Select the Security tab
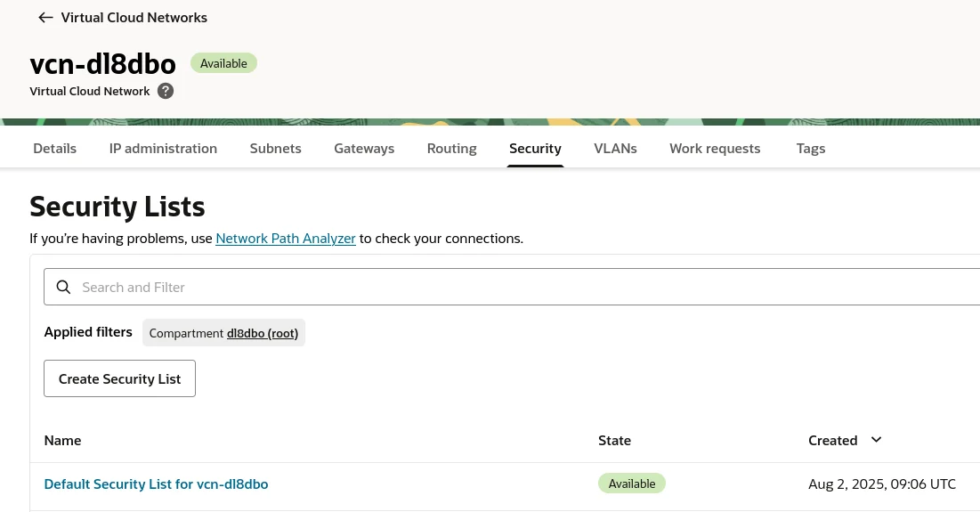Screen dimensions: 980x512 point(535,149)
